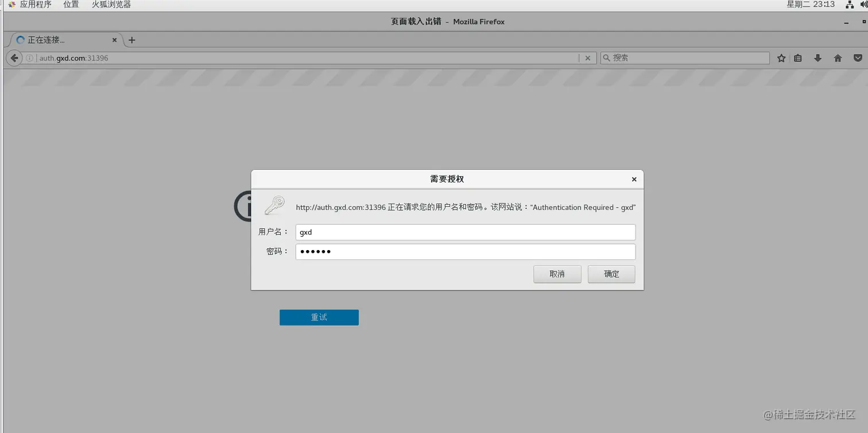The width and height of the screenshot is (868, 433).
Task: Click the Pocket save icon
Action: pyautogui.click(x=858, y=58)
